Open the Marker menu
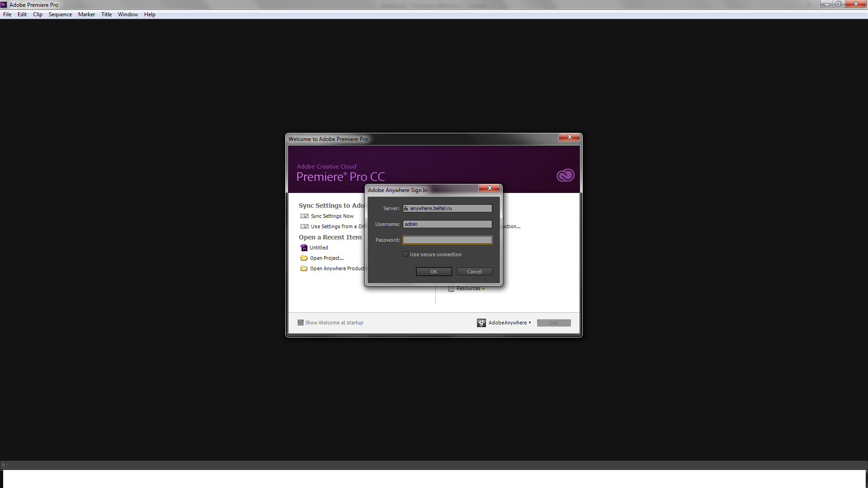 tap(86, 14)
